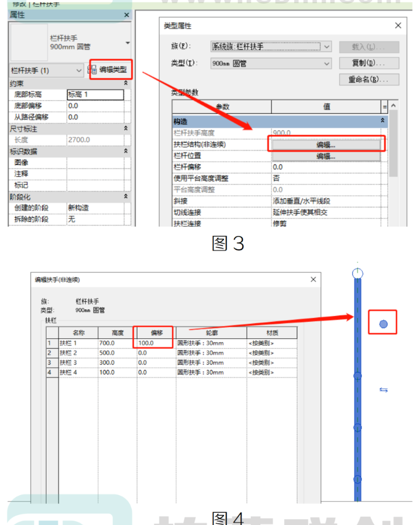Collapse the 阶段化 section
This screenshot has height=525, width=420.
coord(126,196)
